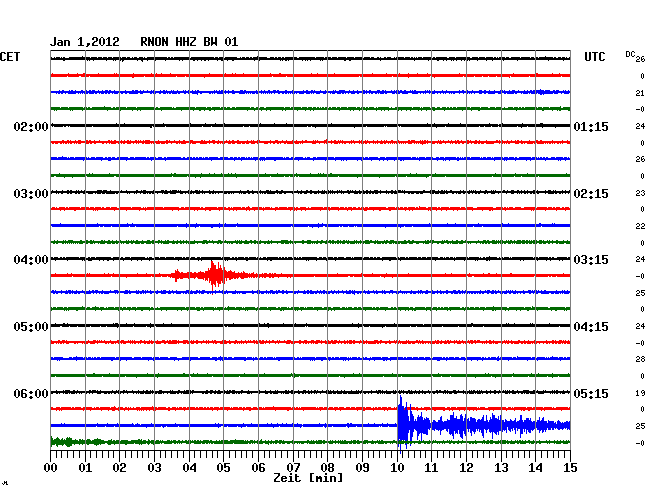
Task: Click the DC offset value 23
Action: (x=640, y=193)
